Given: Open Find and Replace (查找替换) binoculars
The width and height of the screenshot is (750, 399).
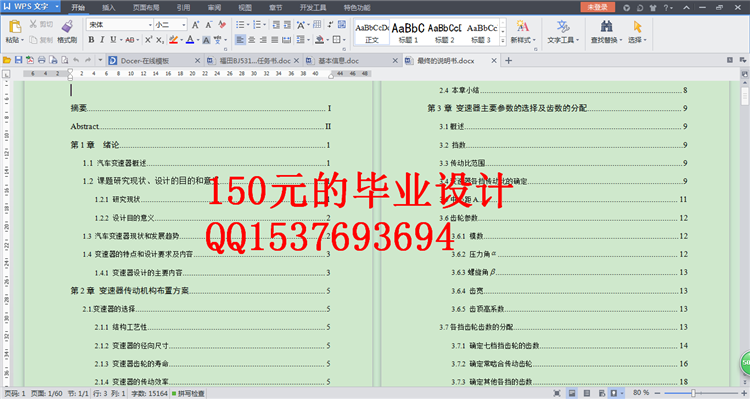Looking at the screenshot, I should (607, 26).
